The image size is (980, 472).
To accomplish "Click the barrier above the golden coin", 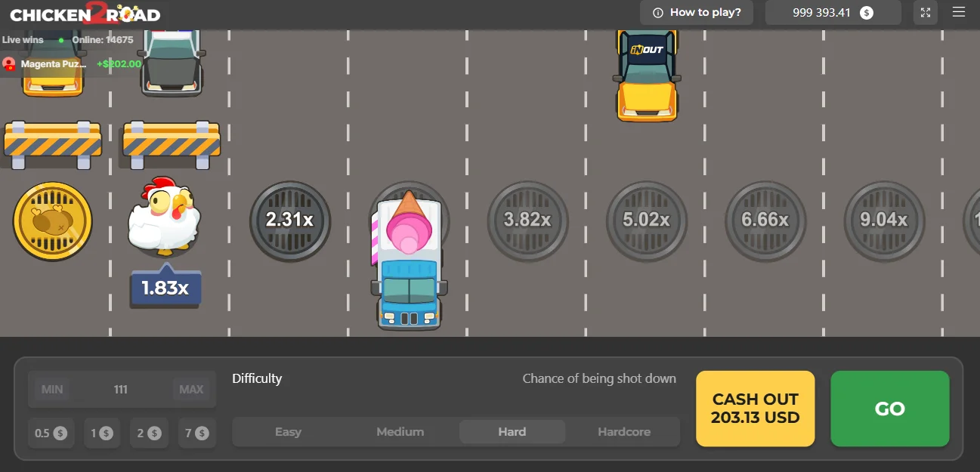I will click(52, 144).
